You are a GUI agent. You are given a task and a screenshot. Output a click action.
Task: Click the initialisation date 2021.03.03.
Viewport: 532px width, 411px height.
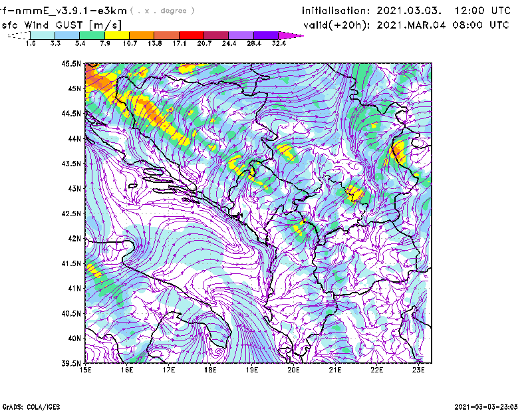click(x=409, y=11)
